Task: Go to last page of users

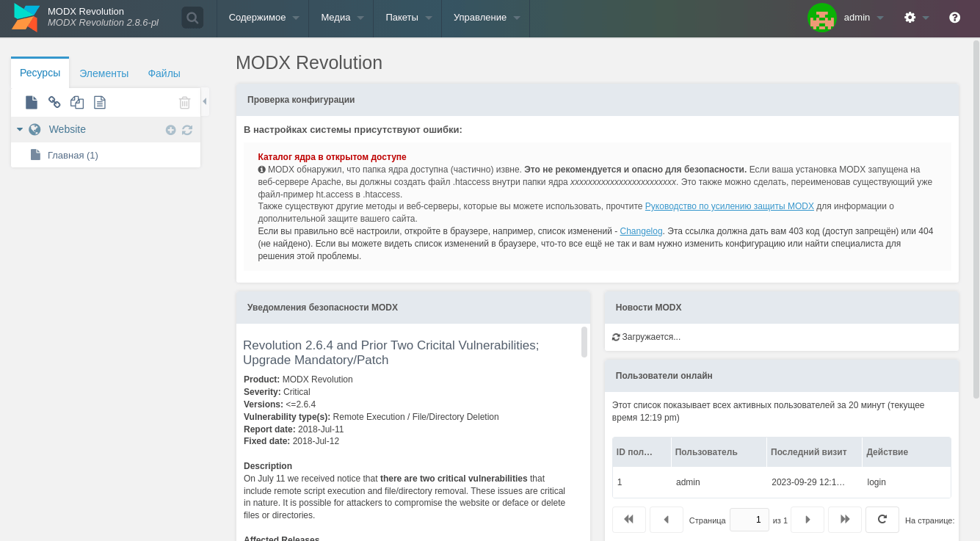Action: (845, 520)
